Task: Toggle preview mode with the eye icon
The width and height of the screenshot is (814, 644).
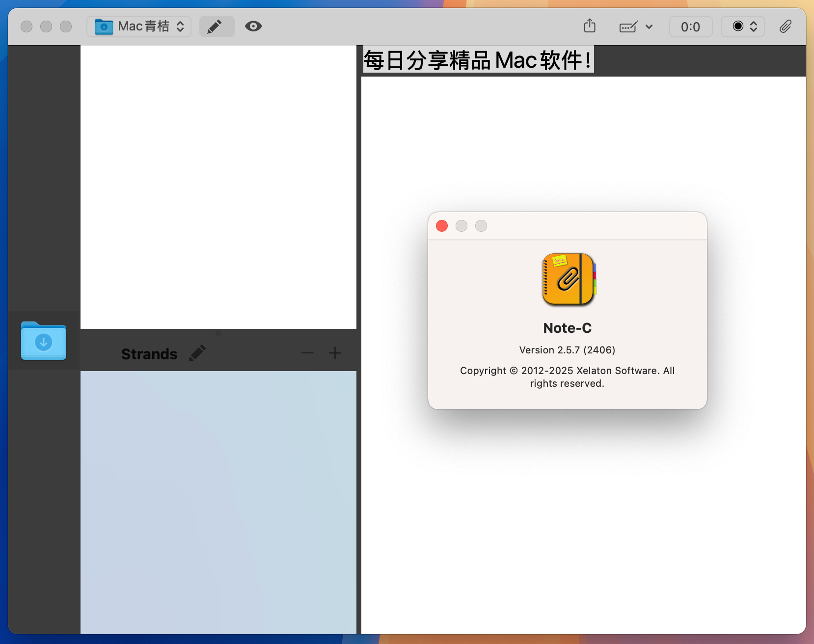Action: click(253, 26)
